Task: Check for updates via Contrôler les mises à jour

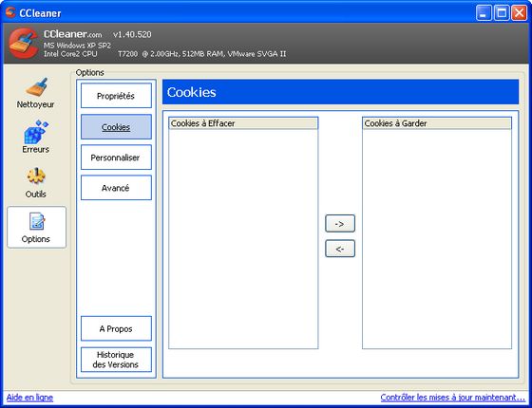Action: coord(452,398)
